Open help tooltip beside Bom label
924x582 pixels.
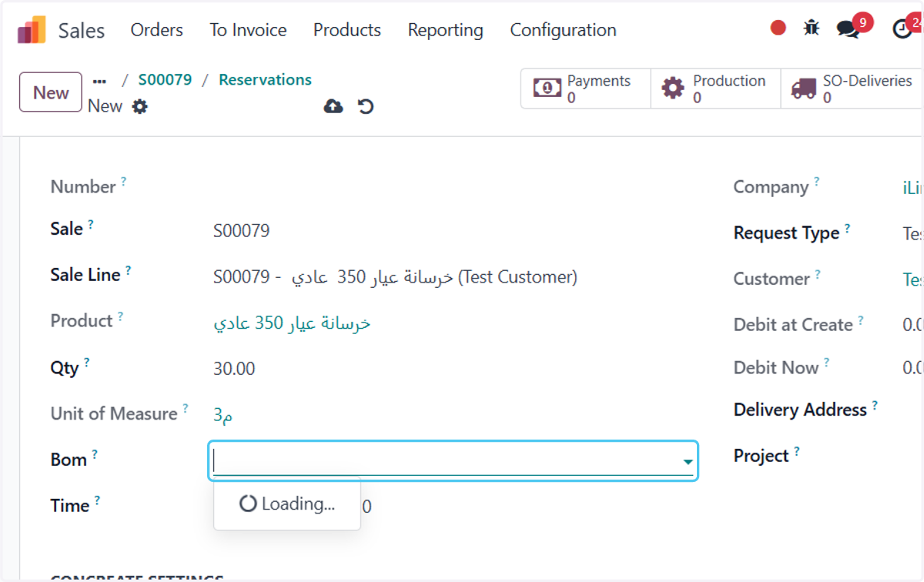95,454
